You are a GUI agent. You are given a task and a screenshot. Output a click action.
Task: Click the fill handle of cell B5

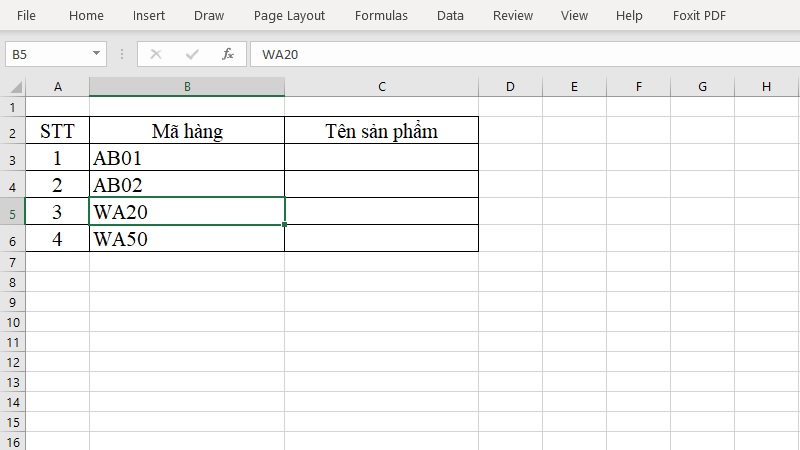point(284,224)
